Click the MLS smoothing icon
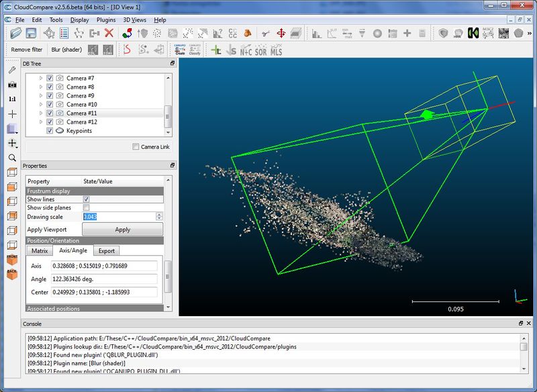Image resolution: width=537 pixels, height=392 pixels. [276, 50]
